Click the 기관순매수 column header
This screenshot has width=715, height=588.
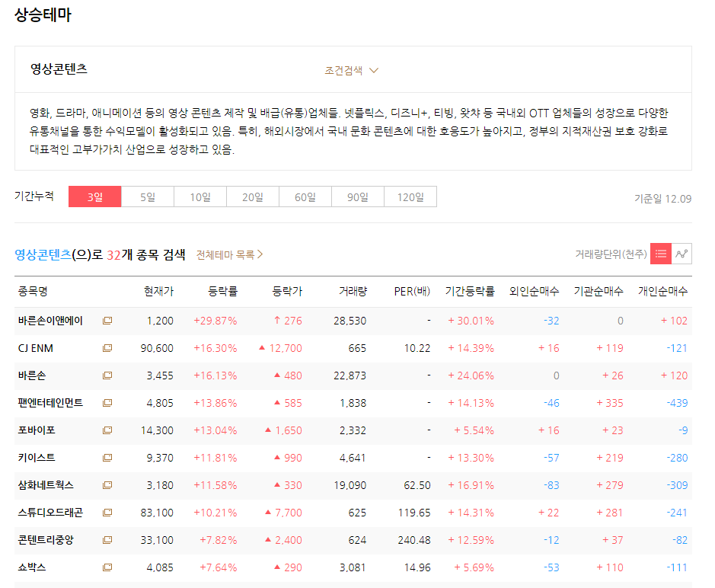click(x=598, y=291)
